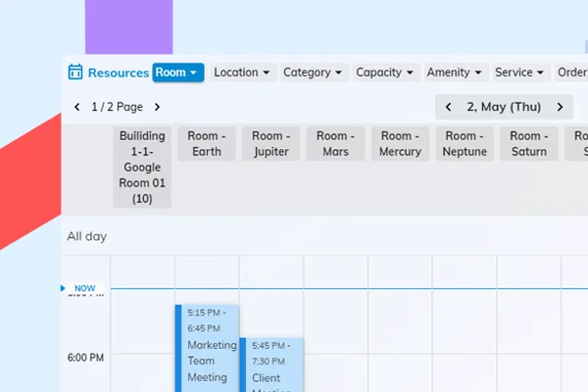Go to next day arrow
This screenshot has width=588, height=392.
(x=560, y=107)
